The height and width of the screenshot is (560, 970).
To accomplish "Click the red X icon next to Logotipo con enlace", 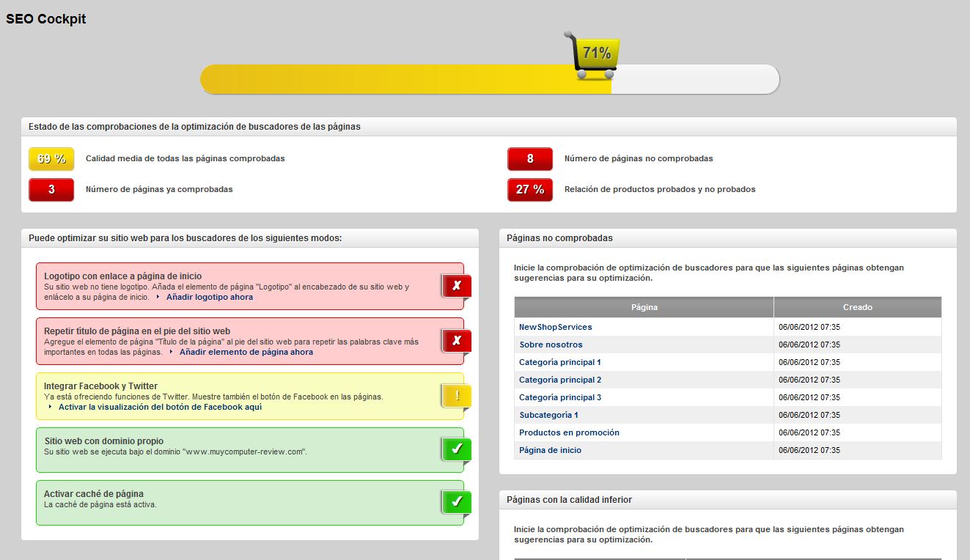I will coord(455,286).
